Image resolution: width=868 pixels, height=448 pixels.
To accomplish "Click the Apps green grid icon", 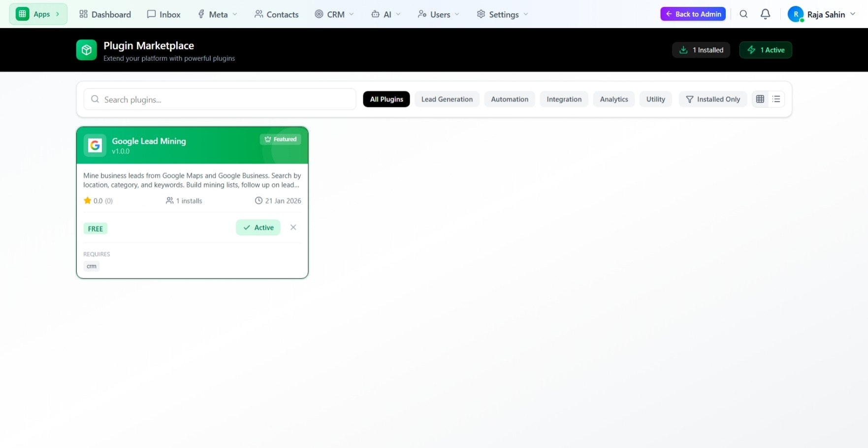I will tap(22, 14).
